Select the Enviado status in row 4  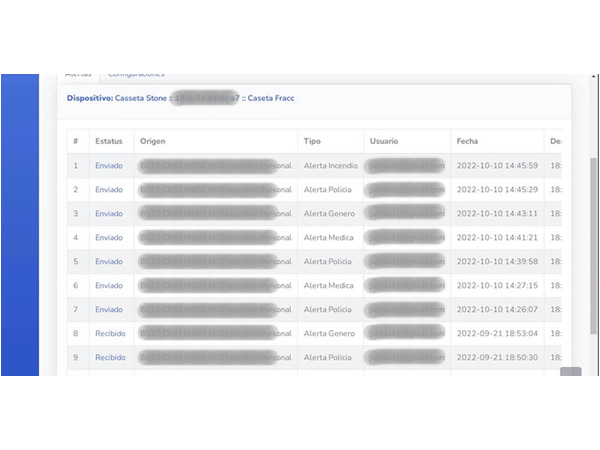point(109,237)
